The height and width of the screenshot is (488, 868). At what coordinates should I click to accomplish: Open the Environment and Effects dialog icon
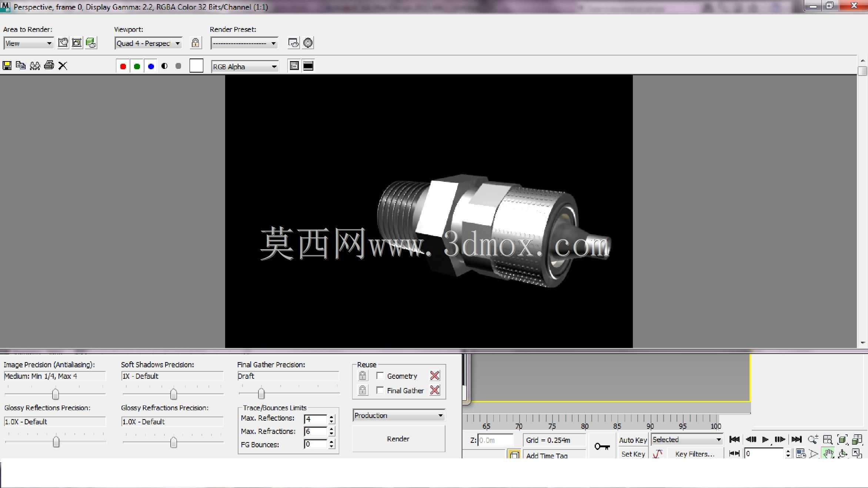click(x=308, y=43)
